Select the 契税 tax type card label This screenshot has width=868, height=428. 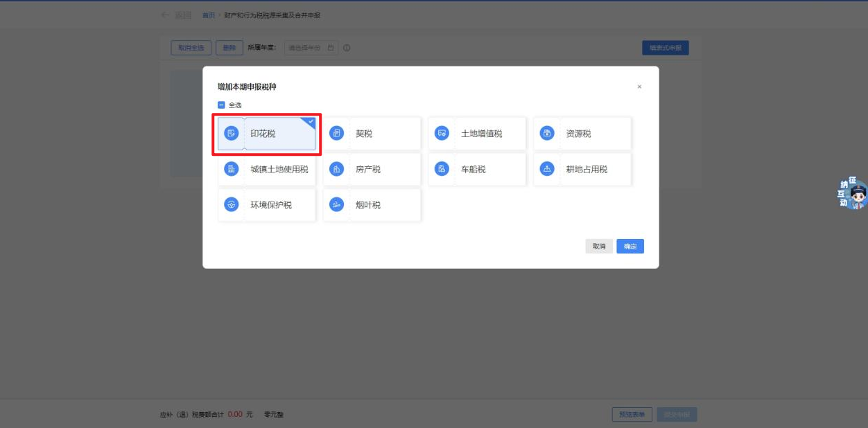(364, 134)
